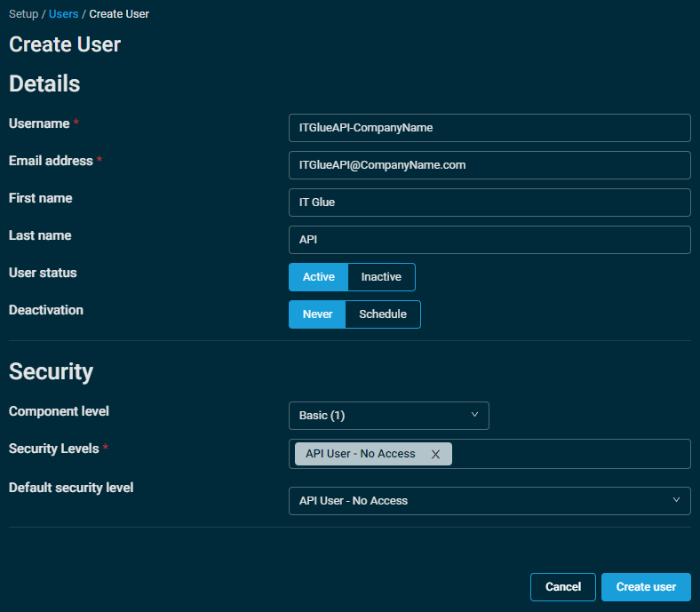
Task: Click the Last name label
Action: (x=40, y=235)
